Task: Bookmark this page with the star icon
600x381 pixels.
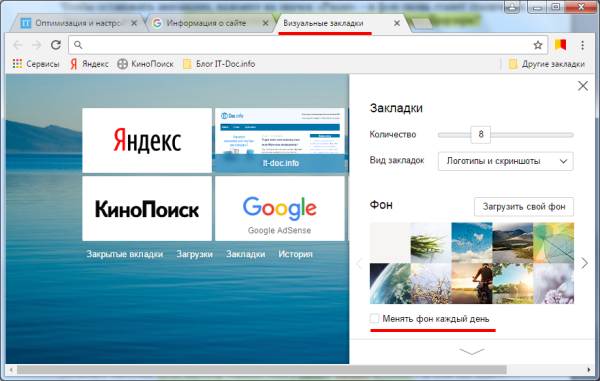Action: click(538, 45)
